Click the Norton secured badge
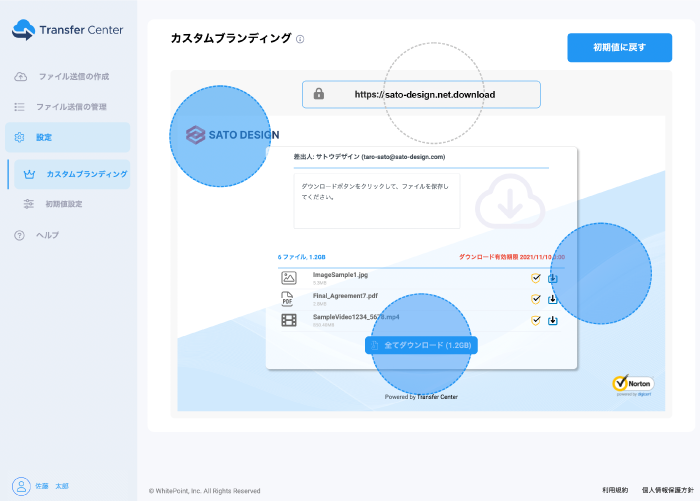The width and height of the screenshot is (700, 501). 632,386
